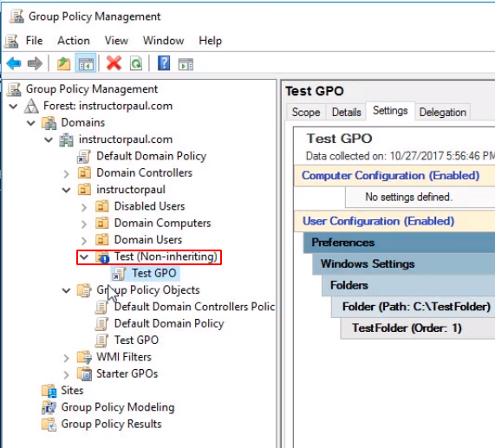Open the File menu

pyautogui.click(x=34, y=41)
